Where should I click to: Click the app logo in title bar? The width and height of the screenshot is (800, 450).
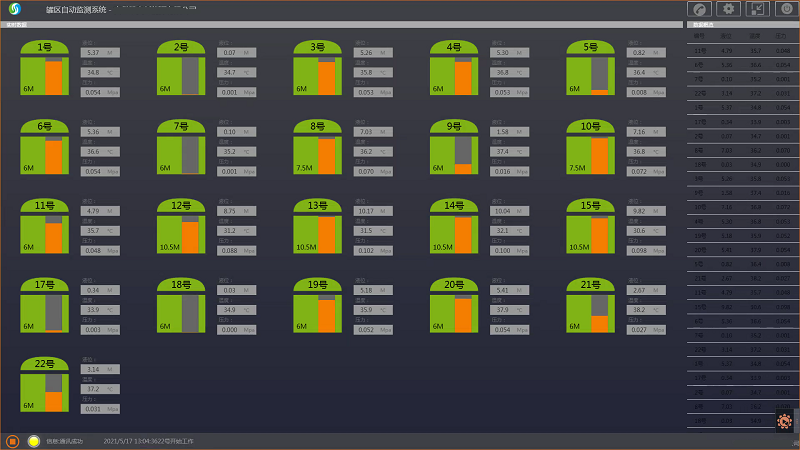pos(15,9)
